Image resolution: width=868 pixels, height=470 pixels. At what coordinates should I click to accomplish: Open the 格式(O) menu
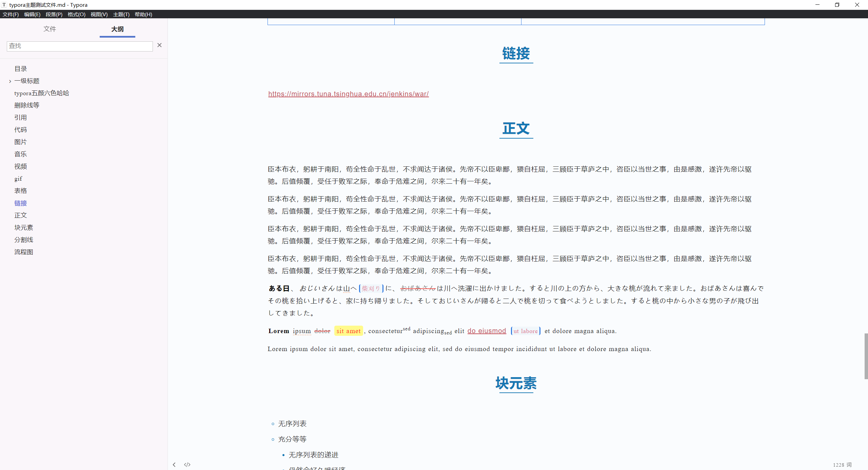pyautogui.click(x=76, y=14)
